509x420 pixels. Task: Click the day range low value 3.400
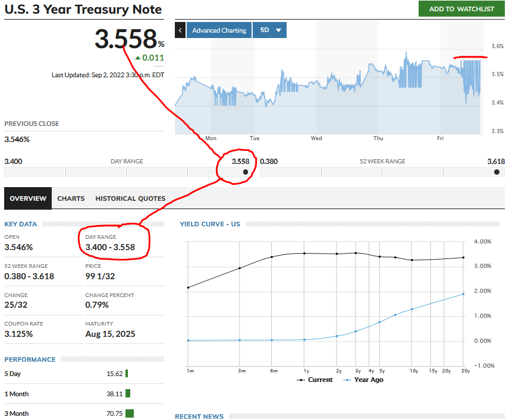click(x=13, y=162)
